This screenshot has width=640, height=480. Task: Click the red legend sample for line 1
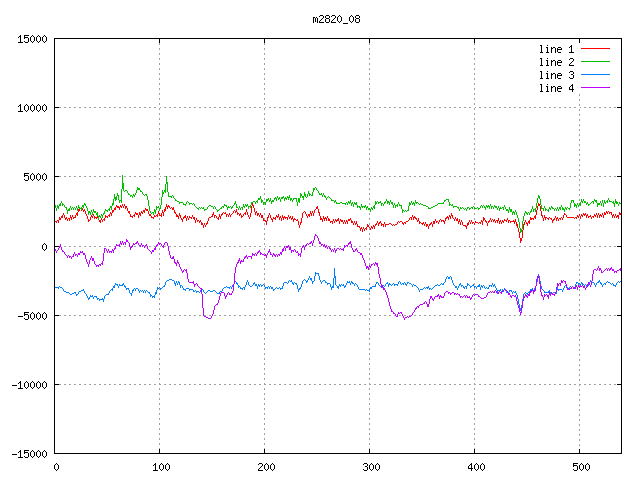pos(596,48)
